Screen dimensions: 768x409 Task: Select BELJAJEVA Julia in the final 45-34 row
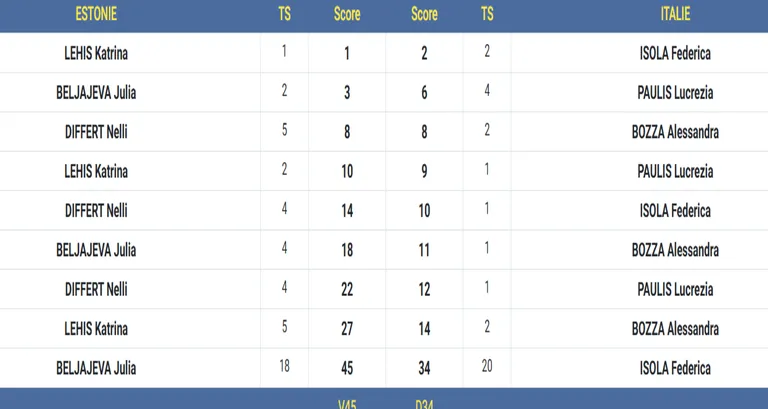[96, 368]
